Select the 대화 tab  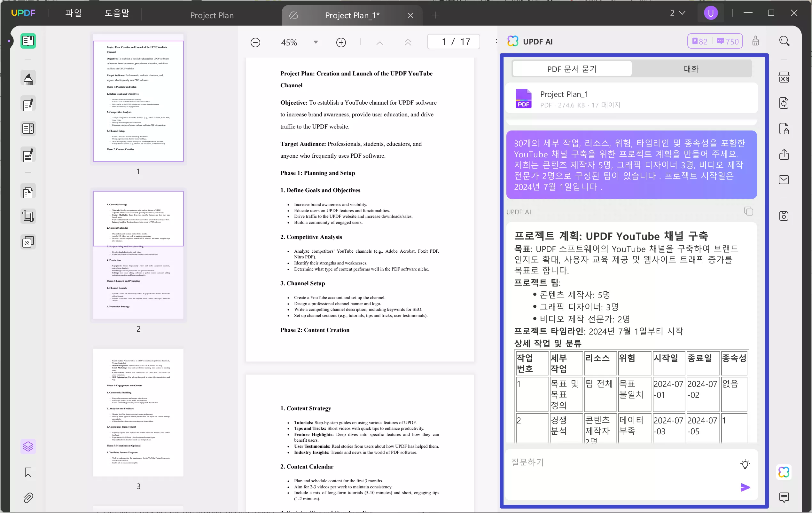click(x=691, y=69)
